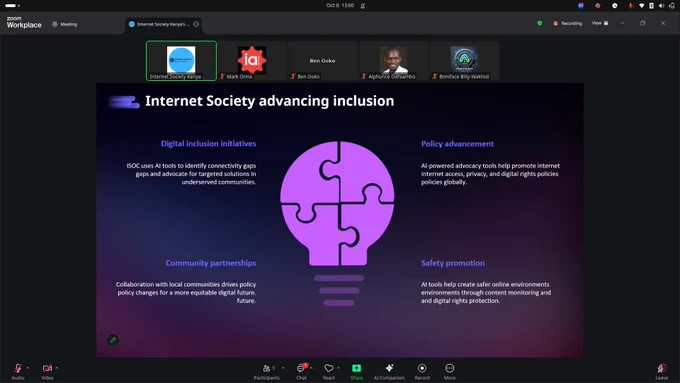Select the Ben Ooko participant thumbnail

click(323, 61)
